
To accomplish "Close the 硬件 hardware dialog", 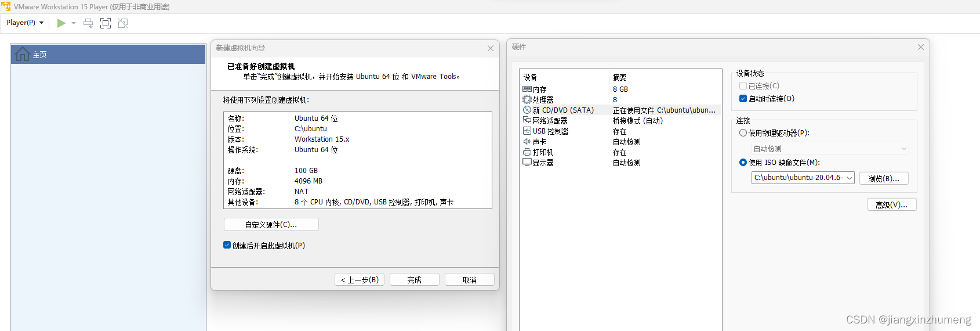I will 921,47.
